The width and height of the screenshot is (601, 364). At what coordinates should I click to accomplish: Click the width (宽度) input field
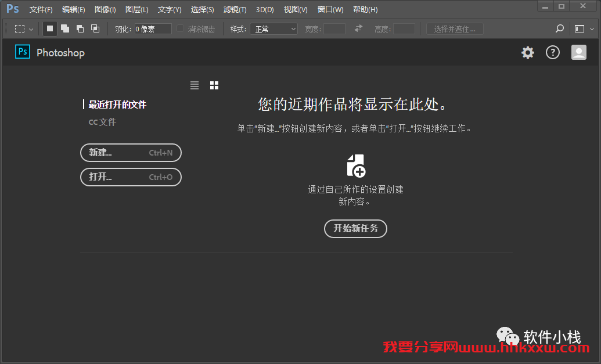pyautogui.click(x=334, y=29)
